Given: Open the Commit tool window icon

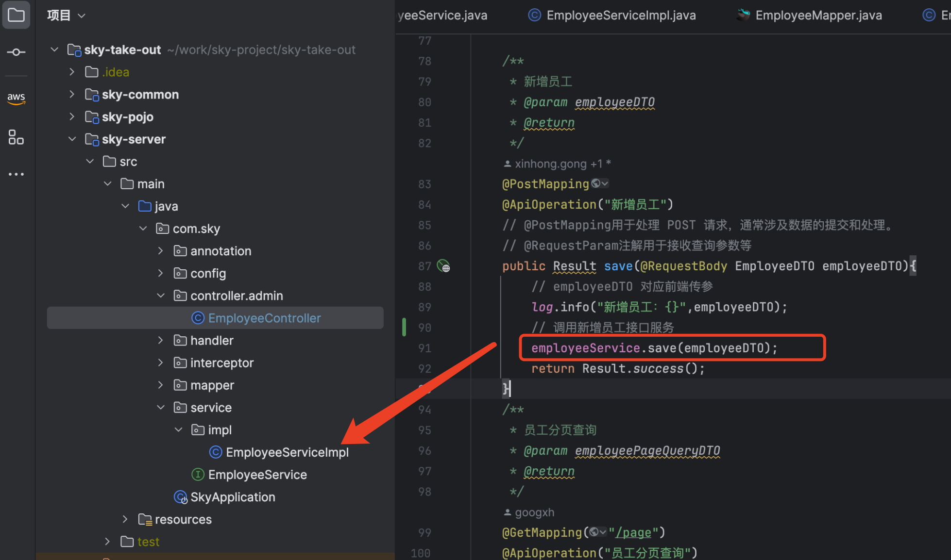Looking at the screenshot, I should click(x=16, y=52).
